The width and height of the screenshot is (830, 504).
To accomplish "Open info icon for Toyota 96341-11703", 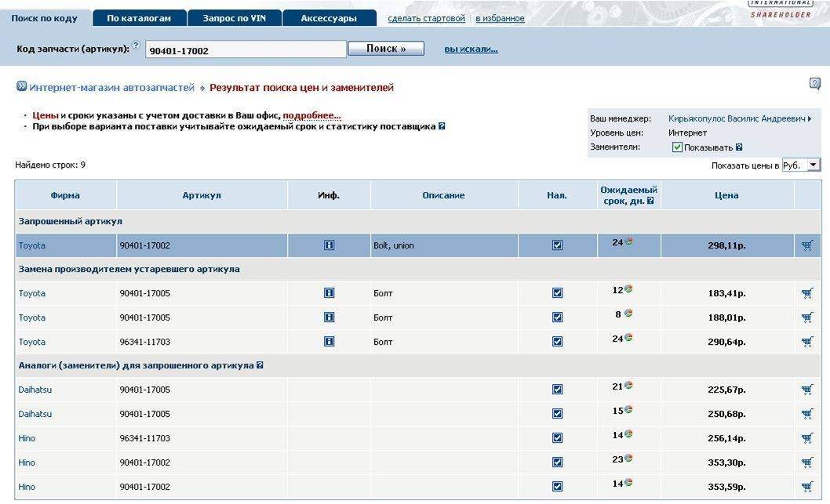I will tap(329, 342).
